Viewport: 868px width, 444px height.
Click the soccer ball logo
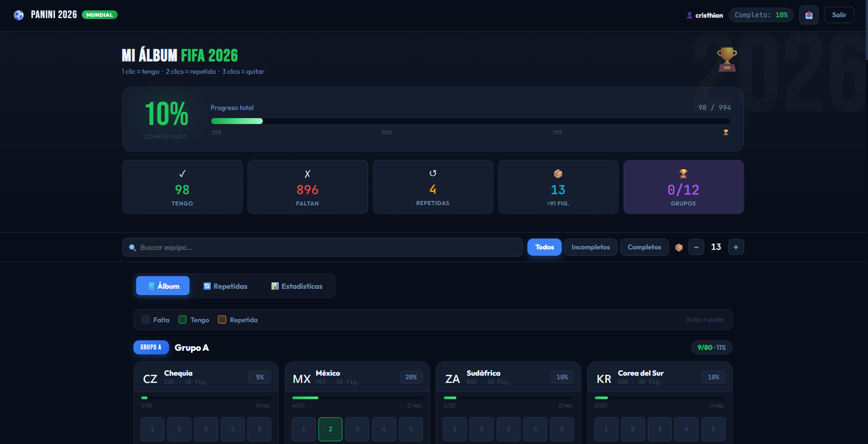pos(19,15)
